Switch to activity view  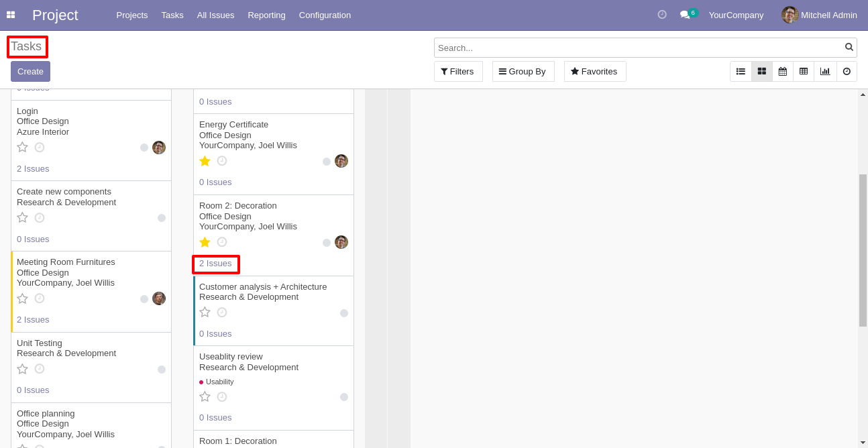tap(847, 71)
